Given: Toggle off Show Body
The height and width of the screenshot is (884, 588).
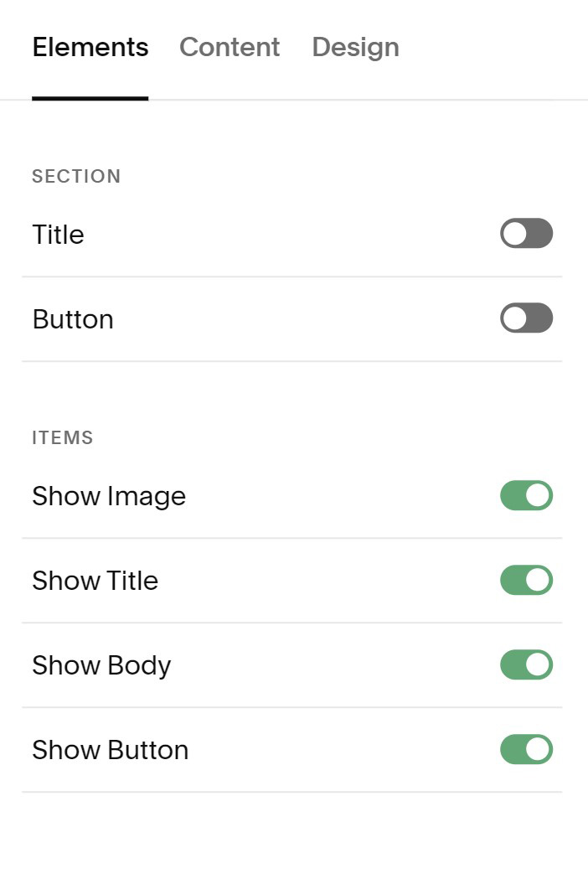Looking at the screenshot, I should tap(526, 664).
